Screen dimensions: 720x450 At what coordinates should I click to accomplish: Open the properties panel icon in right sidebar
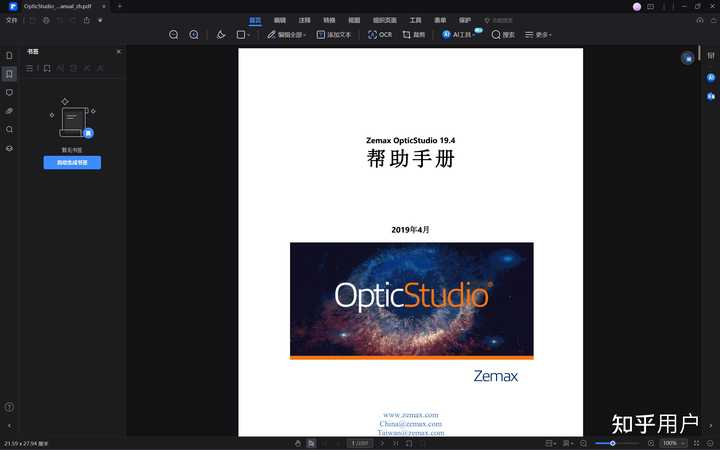tap(711, 56)
